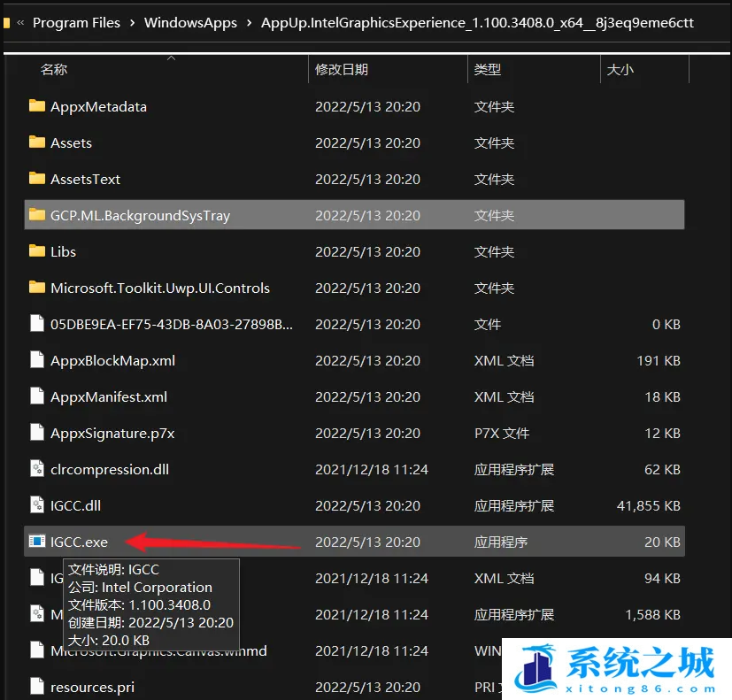Click the IGCC.exe application icon
The image size is (732, 700).
(36, 542)
